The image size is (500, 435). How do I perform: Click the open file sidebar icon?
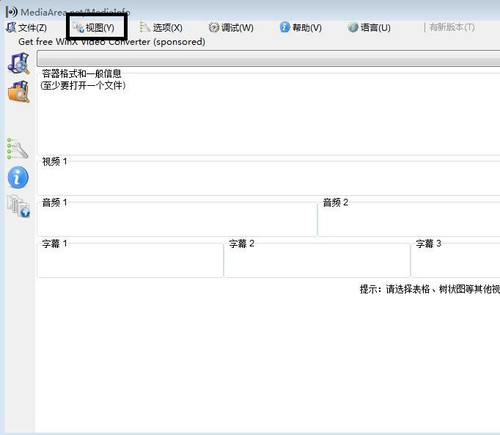(19, 63)
